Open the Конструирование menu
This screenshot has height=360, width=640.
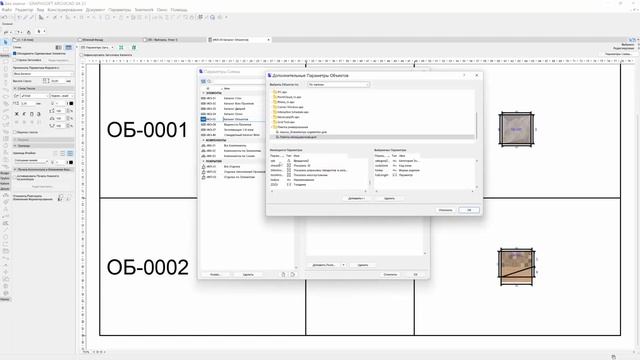[x=65, y=9]
